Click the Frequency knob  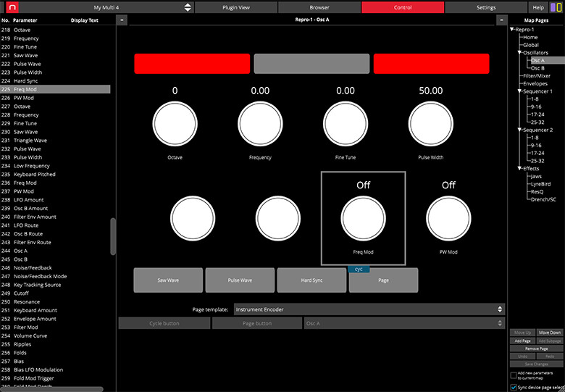point(260,124)
